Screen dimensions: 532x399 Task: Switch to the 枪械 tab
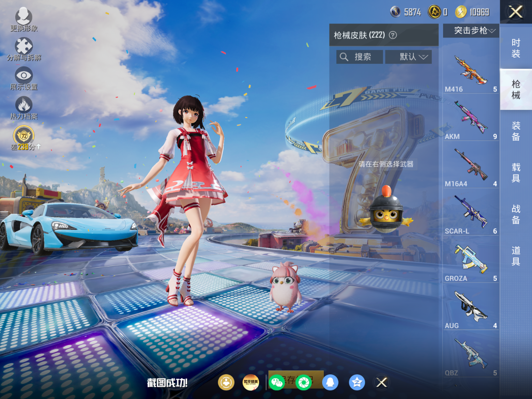coord(516,89)
